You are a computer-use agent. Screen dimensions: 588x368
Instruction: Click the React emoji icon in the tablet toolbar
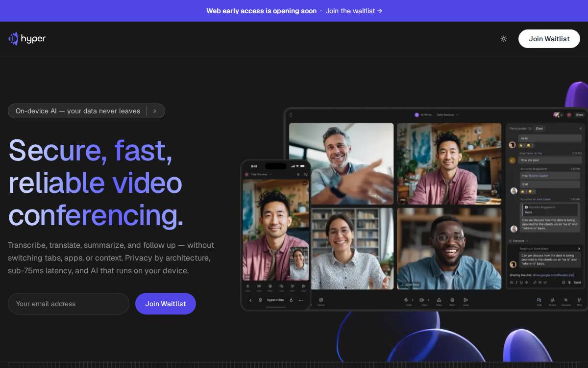point(452,300)
